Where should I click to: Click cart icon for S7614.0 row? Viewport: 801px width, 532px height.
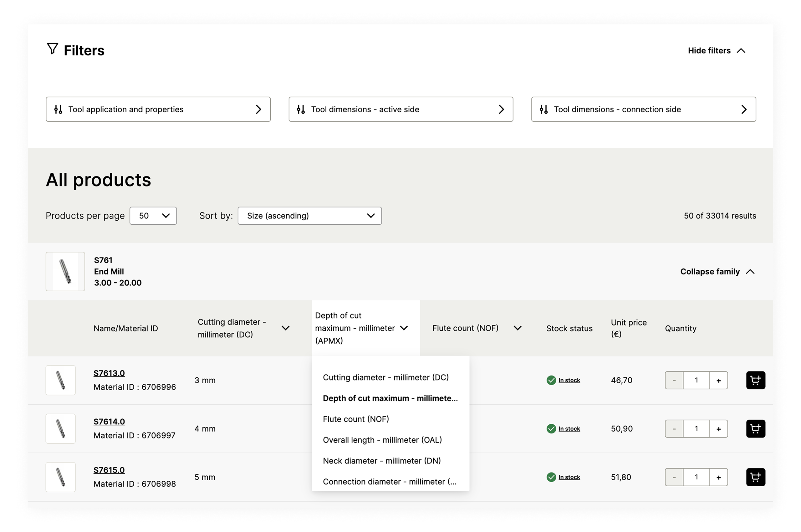tap(756, 428)
